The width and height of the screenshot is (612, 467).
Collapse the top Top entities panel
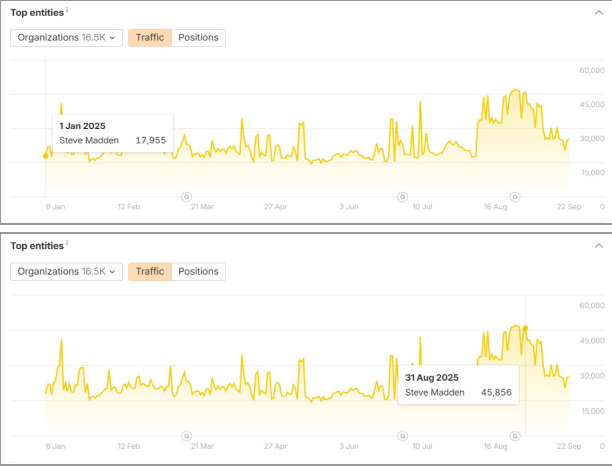(x=598, y=13)
